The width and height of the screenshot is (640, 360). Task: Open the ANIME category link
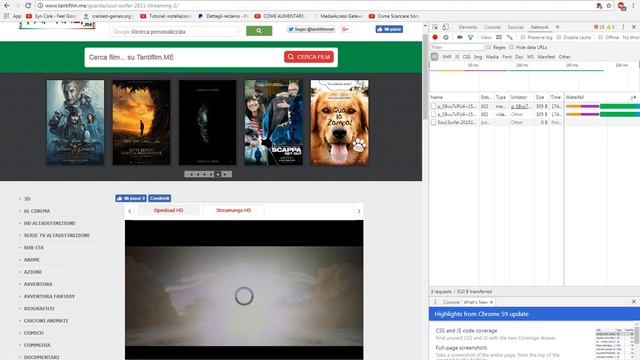click(31, 260)
